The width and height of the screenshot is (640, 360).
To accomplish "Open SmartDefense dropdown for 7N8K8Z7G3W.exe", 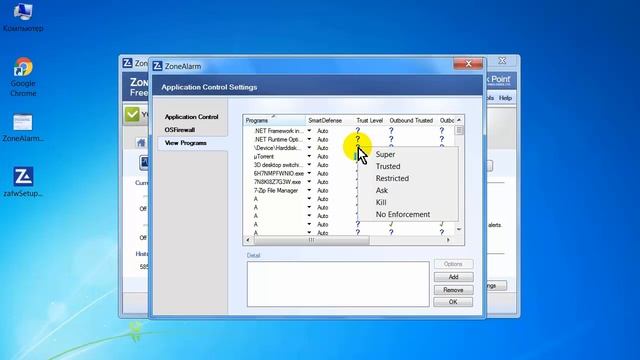I will [x=309, y=182].
